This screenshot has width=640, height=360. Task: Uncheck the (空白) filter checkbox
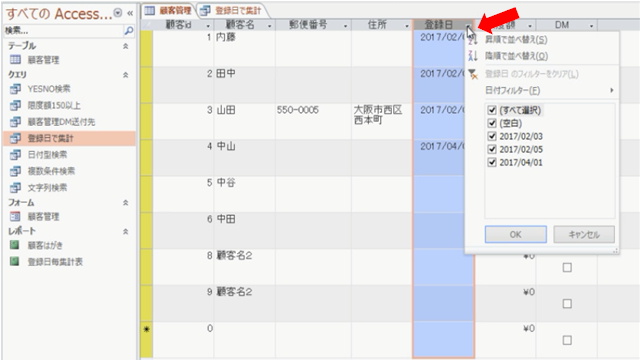click(492, 123)
